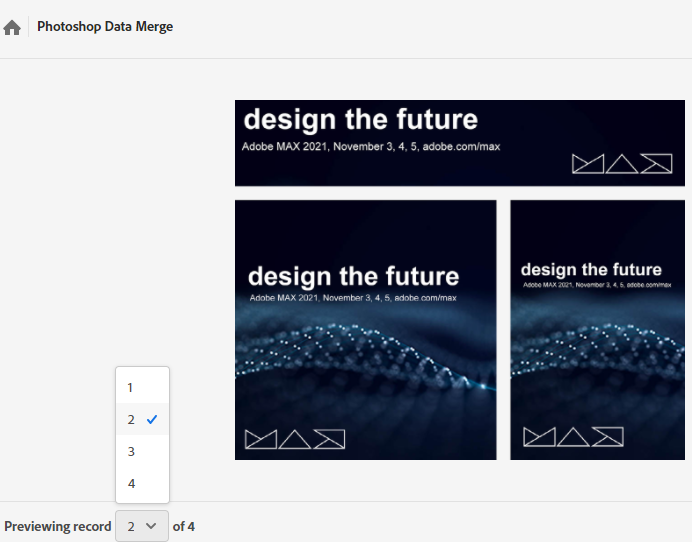Go to the Home icon

[x=12, y=27]
